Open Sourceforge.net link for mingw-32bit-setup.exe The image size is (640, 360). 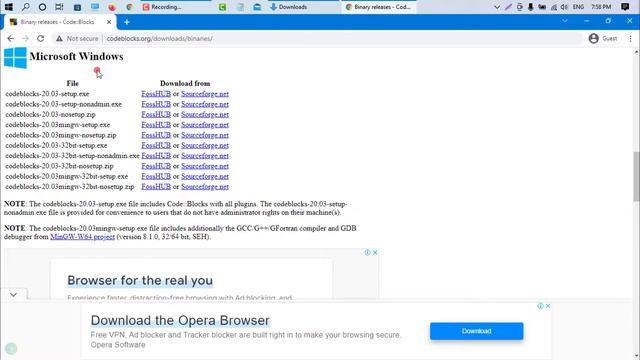[x=205, y=176]
